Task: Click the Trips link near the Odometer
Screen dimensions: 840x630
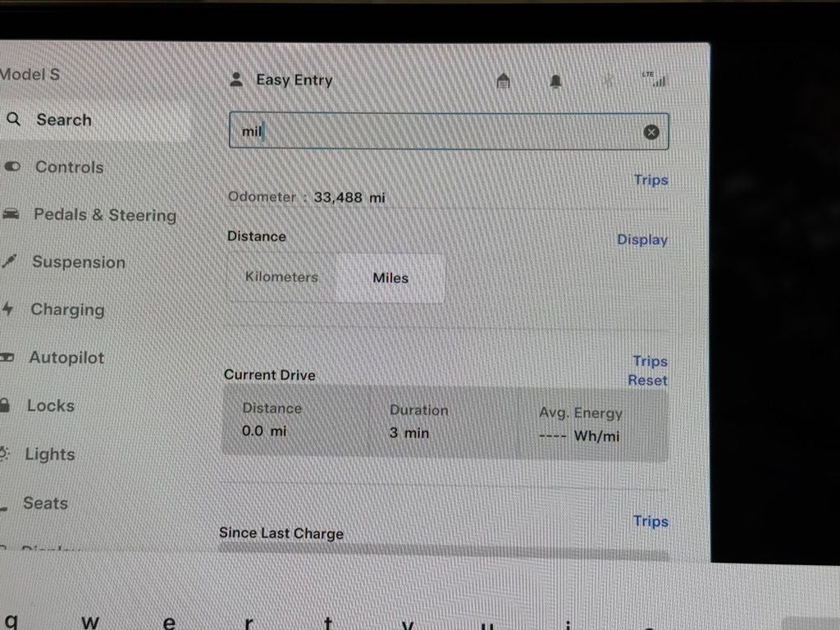Action: coord(651,180)
